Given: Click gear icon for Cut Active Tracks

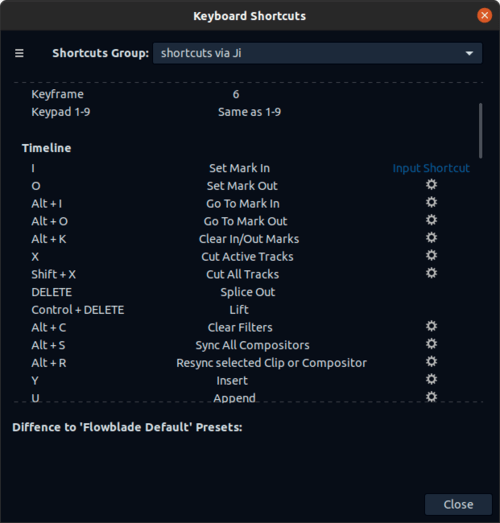Looking at the screenshot, I should tap(431, 255).
